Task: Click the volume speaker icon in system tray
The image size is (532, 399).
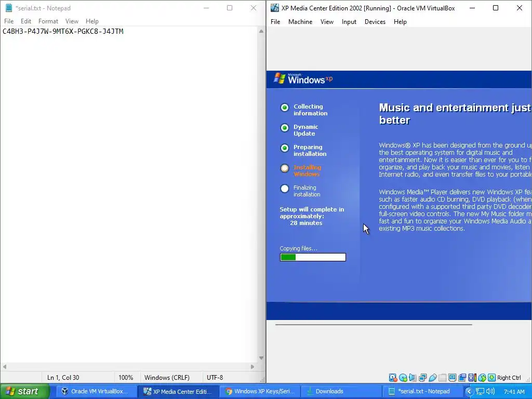Action: [490, 391]
